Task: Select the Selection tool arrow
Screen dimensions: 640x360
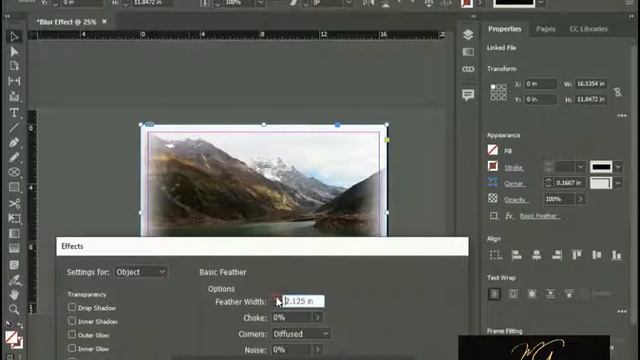Action: point(14,37)
